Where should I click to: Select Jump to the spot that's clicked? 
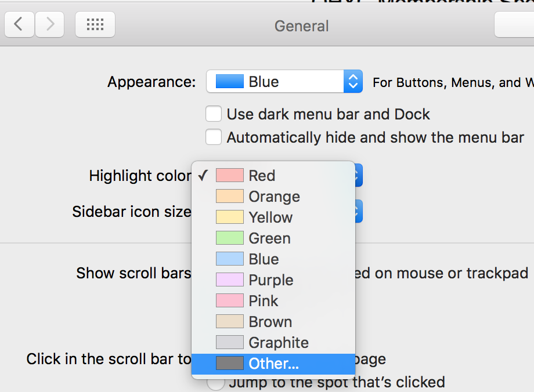pos(216,383)
